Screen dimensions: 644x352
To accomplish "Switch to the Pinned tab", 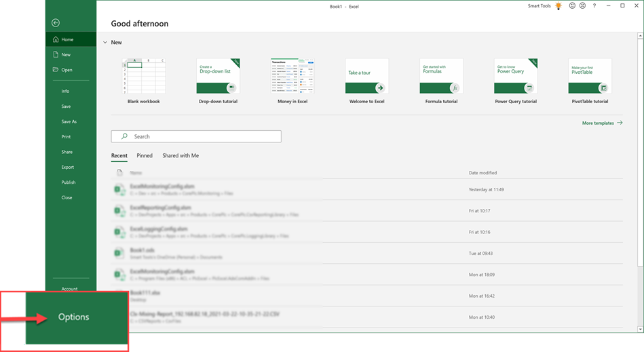I will click(145, 156).
